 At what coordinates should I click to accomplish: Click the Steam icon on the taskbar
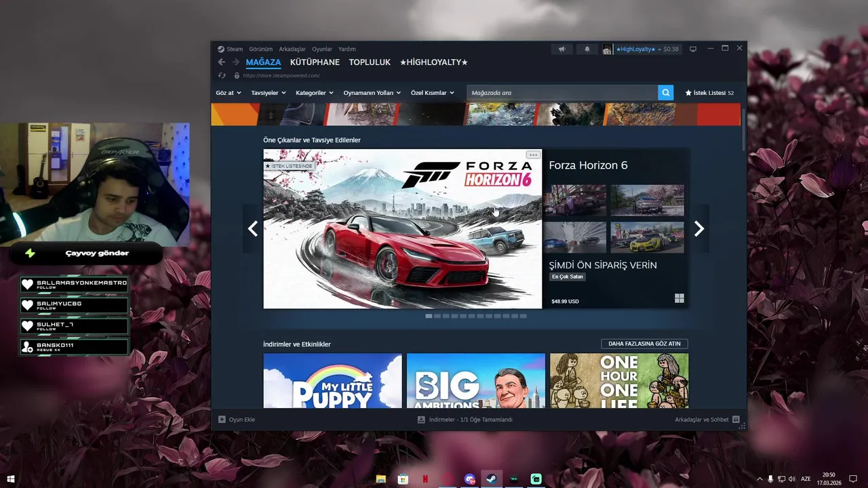coord(492,479)
